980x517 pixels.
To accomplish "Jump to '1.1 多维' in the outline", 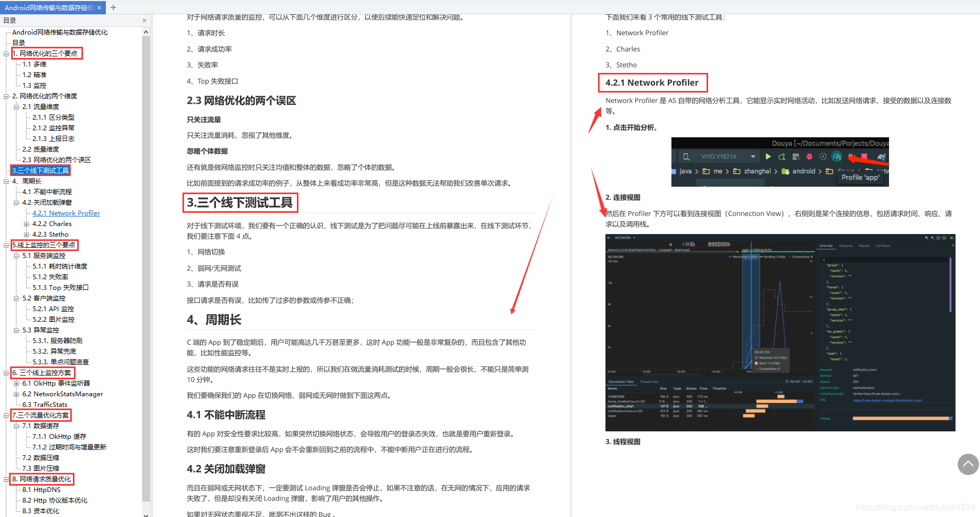I will 34,64.
